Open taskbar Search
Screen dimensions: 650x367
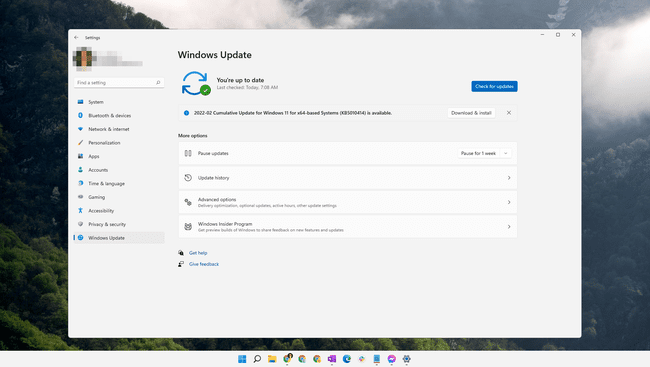(x=257, y=359)
